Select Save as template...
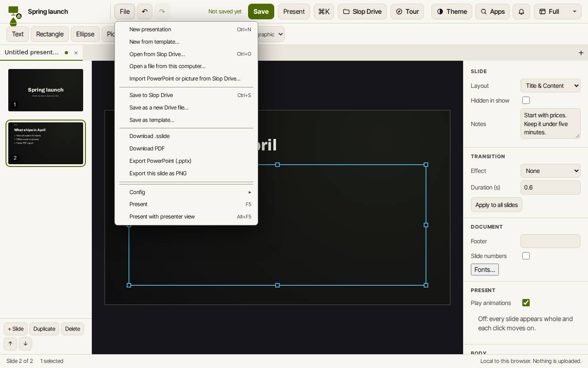This screenshot has height=368, width=588. pyautogui.click(x=186, y=120)
